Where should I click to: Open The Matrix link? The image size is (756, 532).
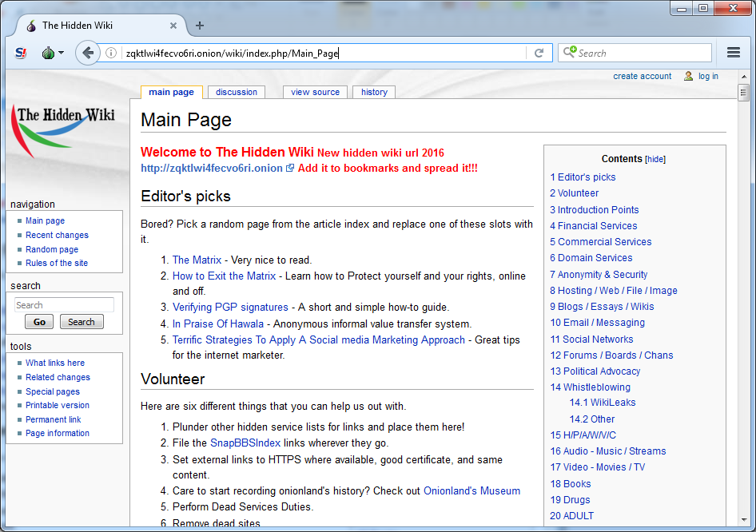[x=197, y=260]
